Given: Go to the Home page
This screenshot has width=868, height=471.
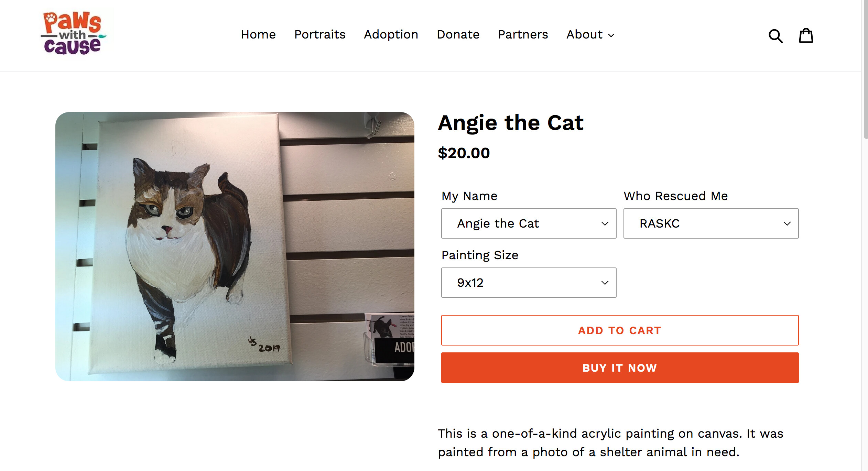Looking at the screenshot, I should point(258,34).
